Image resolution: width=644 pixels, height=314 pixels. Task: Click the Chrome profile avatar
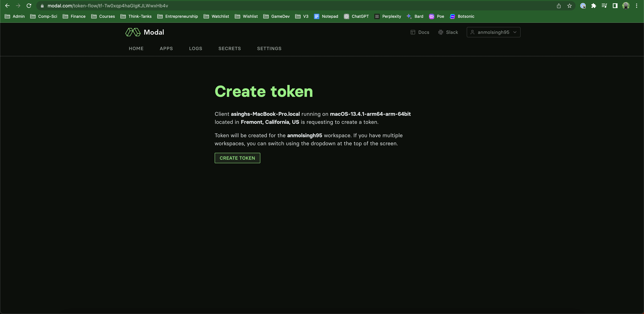[x=626, y=6]
